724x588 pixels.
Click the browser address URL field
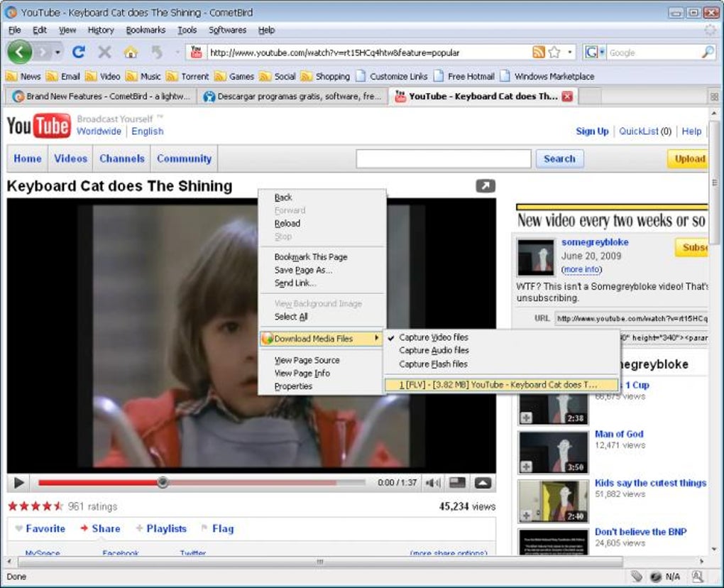pos(369,52)
